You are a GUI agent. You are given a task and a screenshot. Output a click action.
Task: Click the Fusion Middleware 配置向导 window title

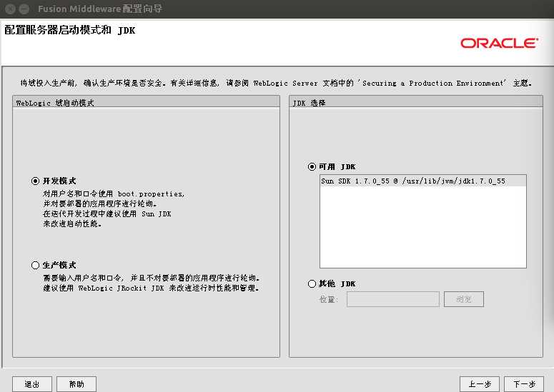point(100,9)
